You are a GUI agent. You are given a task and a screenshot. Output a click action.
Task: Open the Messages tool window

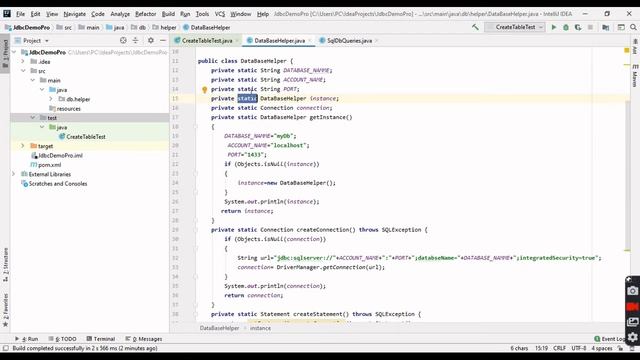pos(144,339)
